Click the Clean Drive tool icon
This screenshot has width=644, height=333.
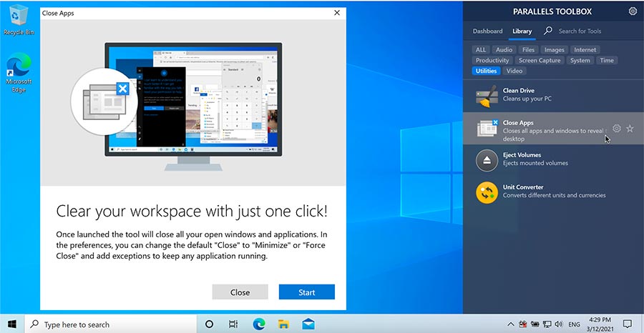pyautogui.click(x=487, y=96)
